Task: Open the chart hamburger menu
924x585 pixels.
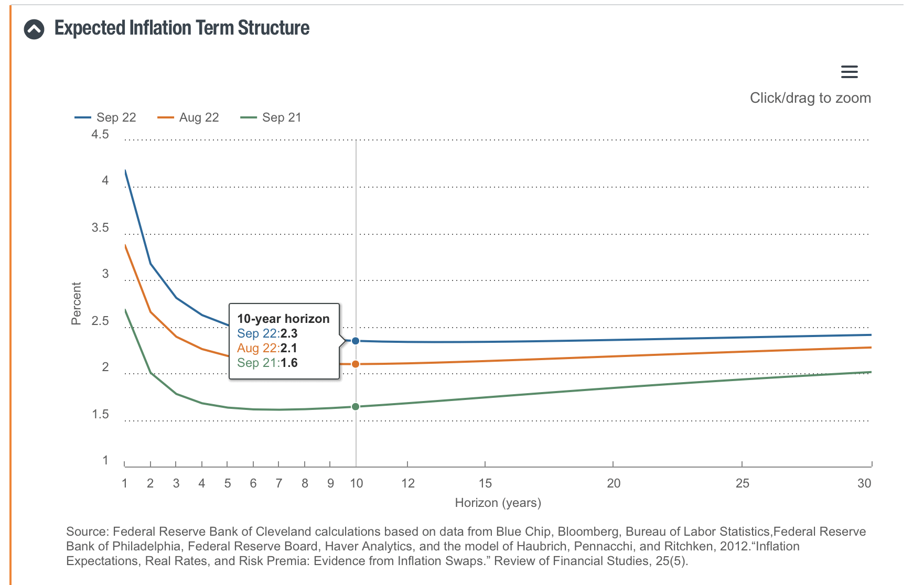Action: pyautogui.click(x=849, y=72)
